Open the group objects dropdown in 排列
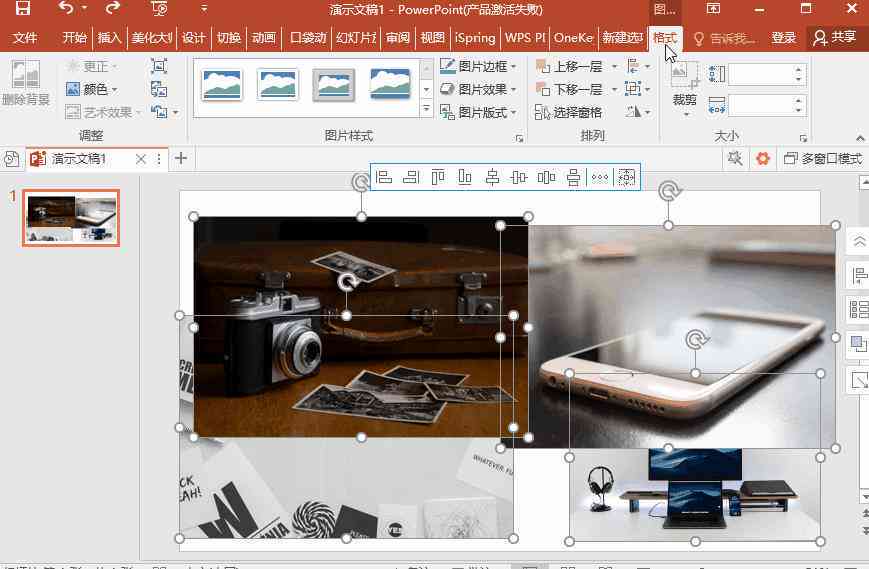 click(x=638, y=89)
